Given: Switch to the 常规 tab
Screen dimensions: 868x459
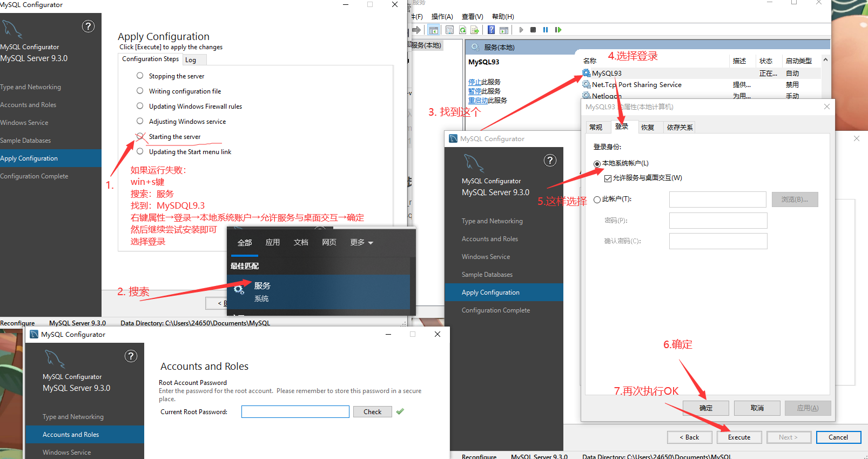Looking at the screenshot, I should 596,127.
